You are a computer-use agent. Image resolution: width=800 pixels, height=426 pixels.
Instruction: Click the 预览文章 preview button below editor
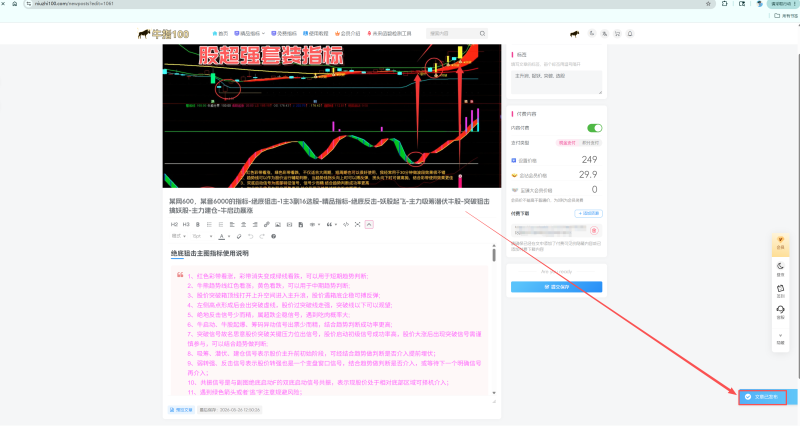[181, 410]
